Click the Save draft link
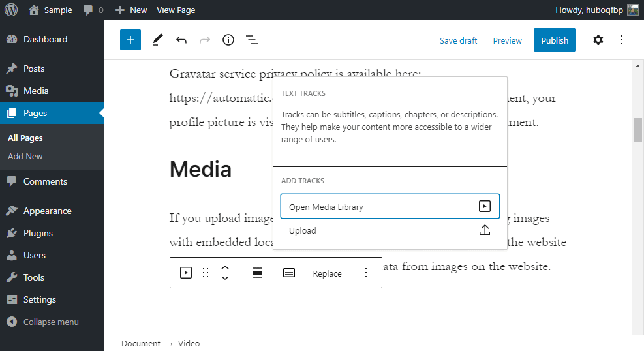 point(458,40)
